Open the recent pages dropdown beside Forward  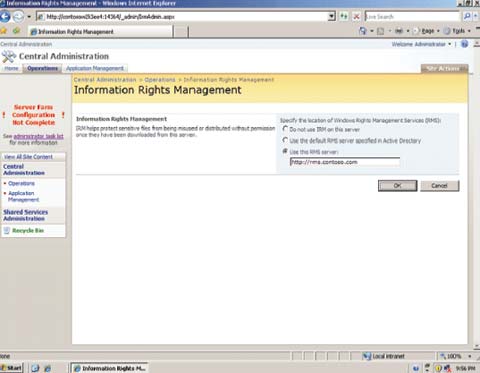pos(29,16)
